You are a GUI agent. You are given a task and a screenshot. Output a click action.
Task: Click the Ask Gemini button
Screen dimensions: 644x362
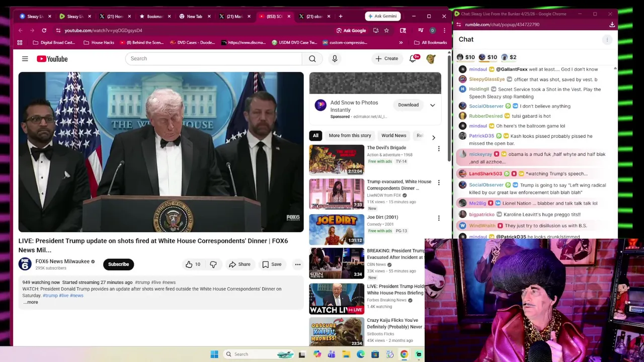coord(382,17)
